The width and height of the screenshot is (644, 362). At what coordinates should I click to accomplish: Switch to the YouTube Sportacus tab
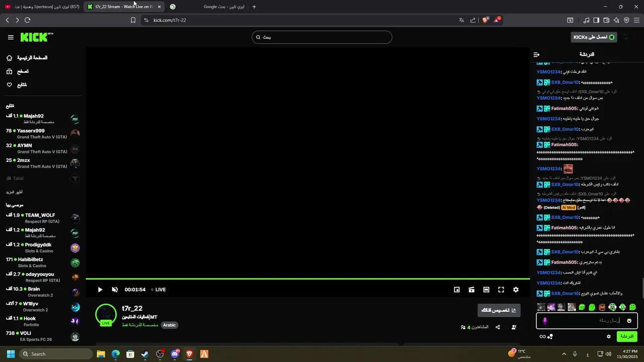coord(42,7)
